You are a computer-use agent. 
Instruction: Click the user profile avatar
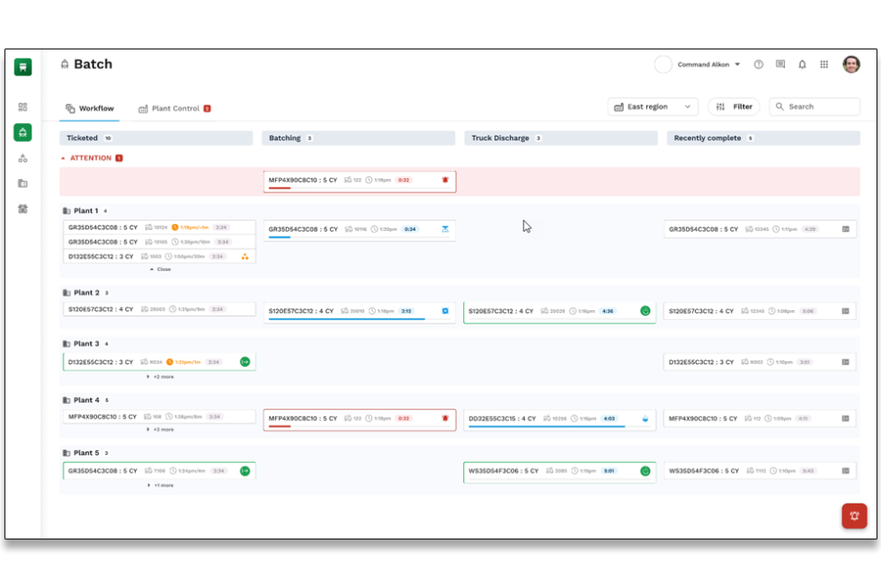(x=850, y=65)
